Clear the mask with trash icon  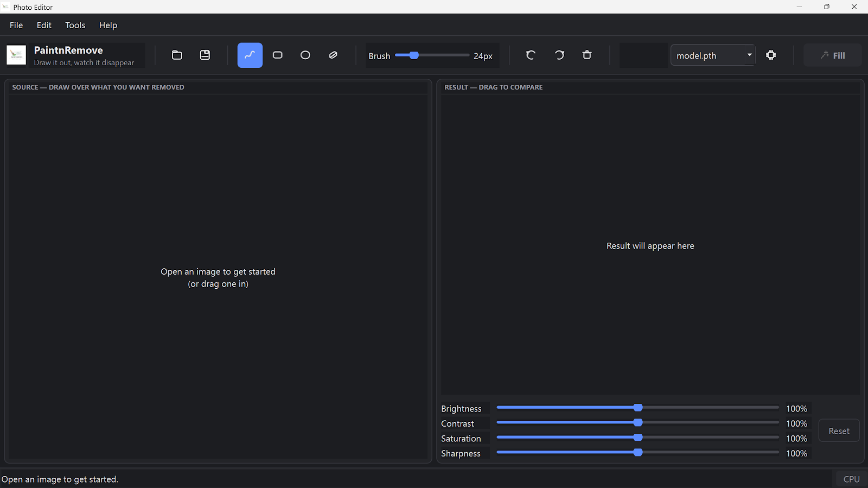pyautogui.click(x=587, y=55)
